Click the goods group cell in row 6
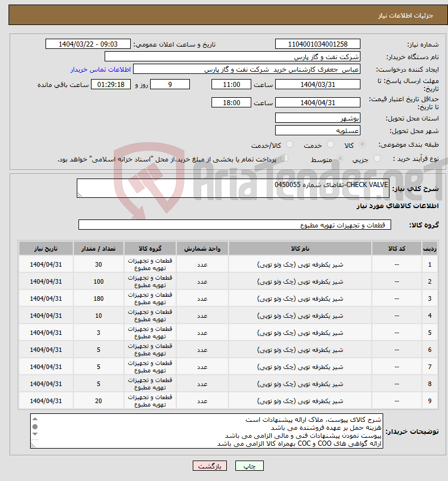Image resolution: width=448 pixels, height=481 pixels. (x=150, y=350)
